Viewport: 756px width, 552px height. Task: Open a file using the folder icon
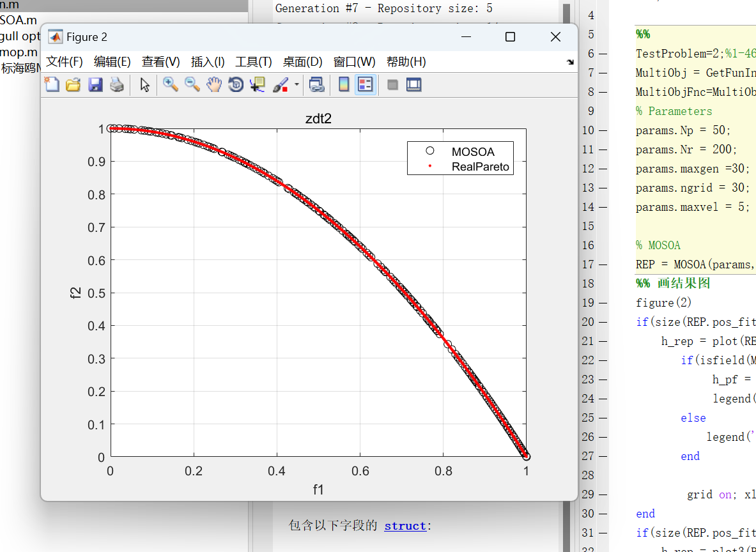[73, 85]
